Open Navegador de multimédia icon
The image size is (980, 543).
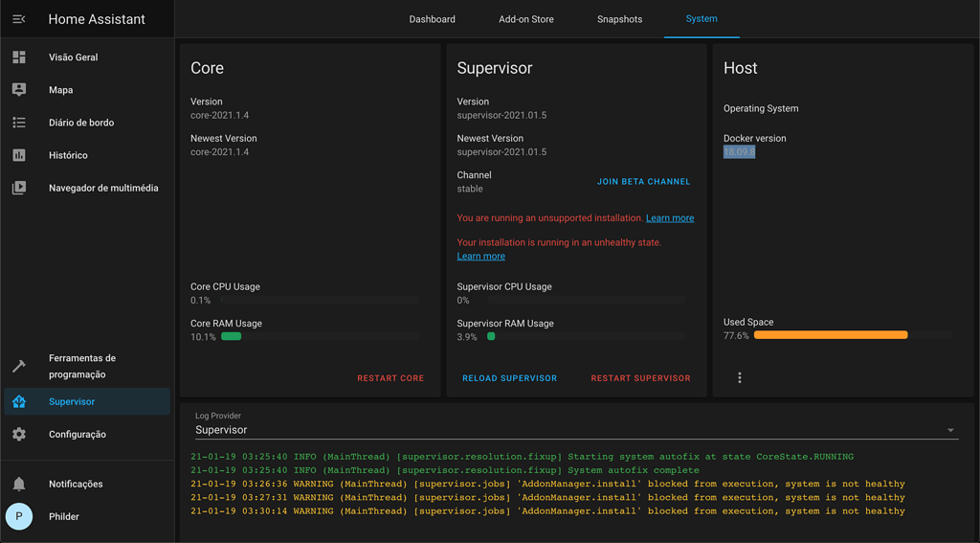click(x=19, y=188)
